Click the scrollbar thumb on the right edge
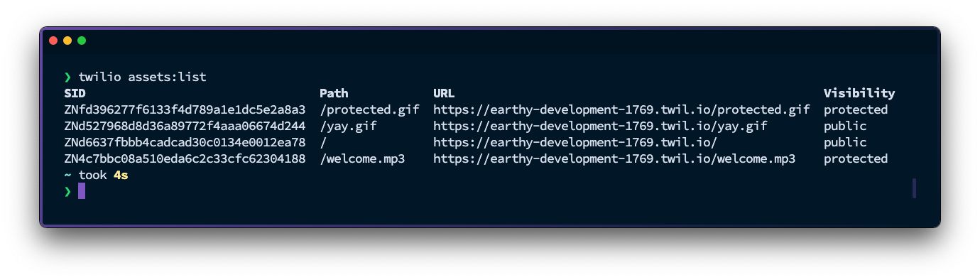This screenshot has width=980, height=280. (914, 188)
